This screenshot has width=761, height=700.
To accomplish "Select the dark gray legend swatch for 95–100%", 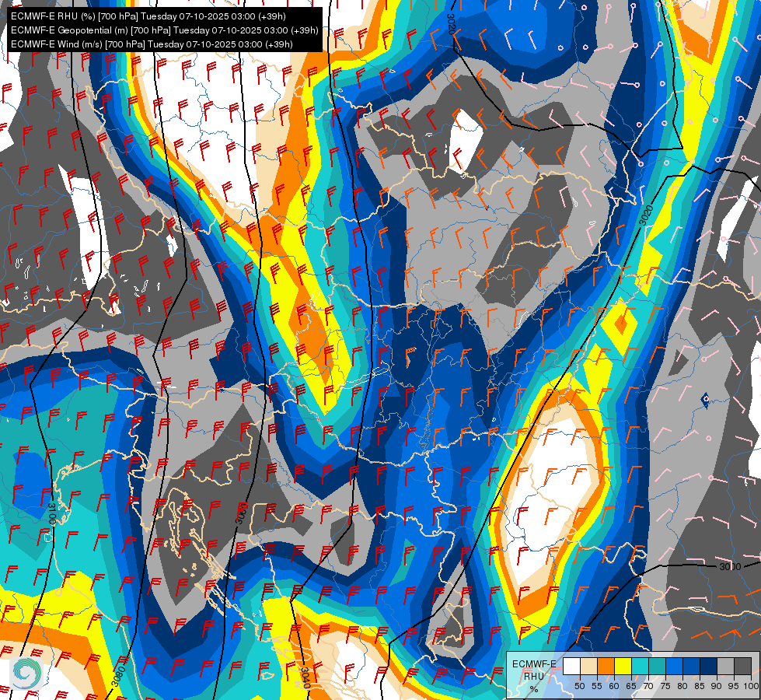I will coord(742,666).
